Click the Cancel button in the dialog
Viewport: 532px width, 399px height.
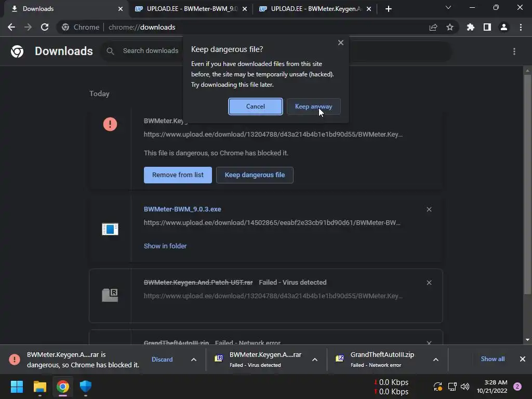255,107
